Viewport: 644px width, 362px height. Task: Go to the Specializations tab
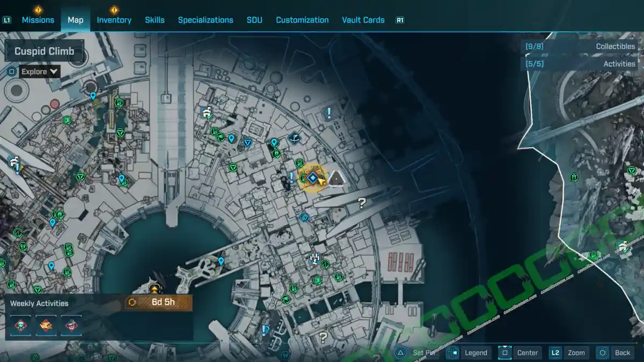206,20
